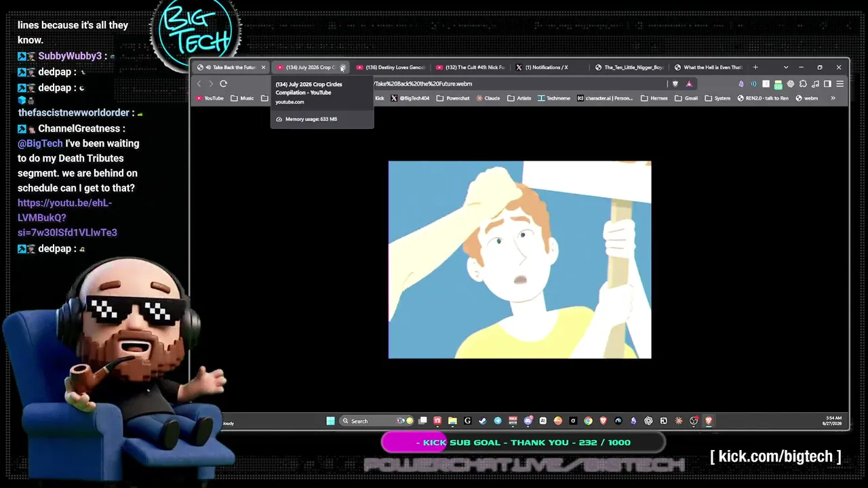
Task: Mute audio on Take Back the Futur tab
Action: (x=208, y=68)
